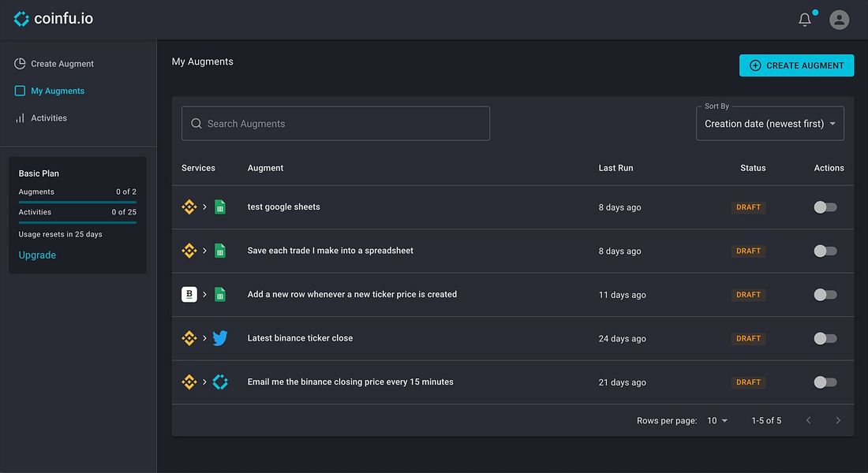Open the Sort By dropdown
This screenshot has height=473, width=868.
tap(770, 123)
